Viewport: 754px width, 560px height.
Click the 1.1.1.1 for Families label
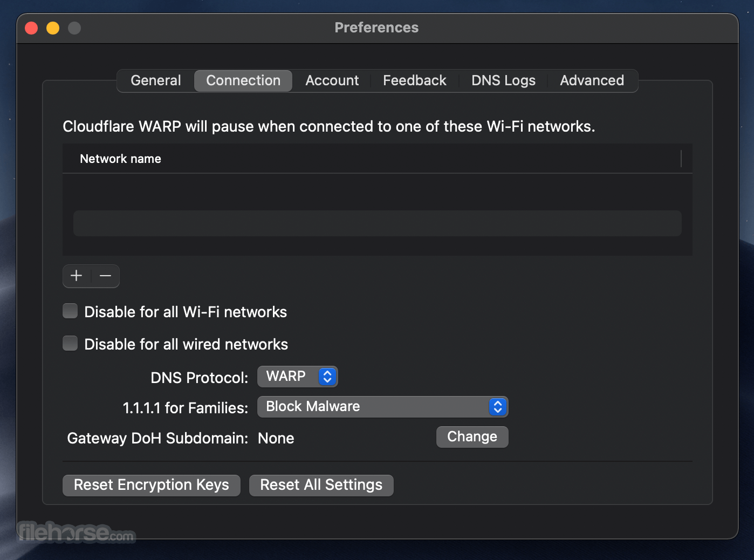click(186, 408)
